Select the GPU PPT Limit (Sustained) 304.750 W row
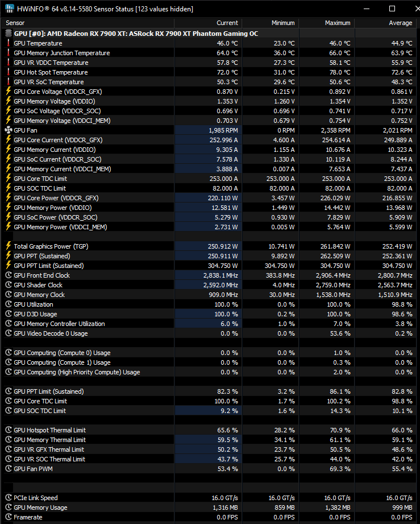This screenshot has width=420, height=524. pos(210,266)
